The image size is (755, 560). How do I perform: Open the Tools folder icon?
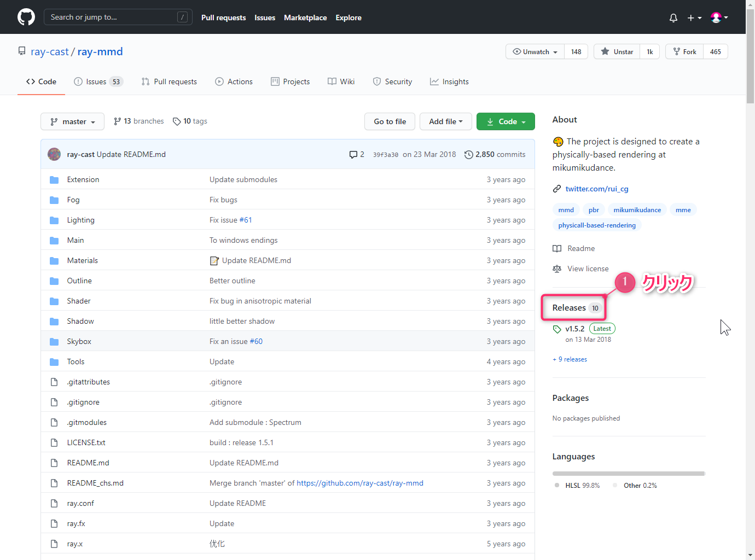tap(54, 361)
